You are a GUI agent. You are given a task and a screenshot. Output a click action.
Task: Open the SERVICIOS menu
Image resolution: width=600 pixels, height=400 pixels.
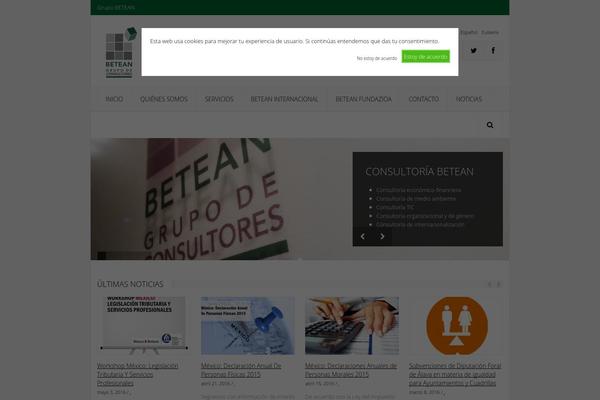click(x=219, y=99)
